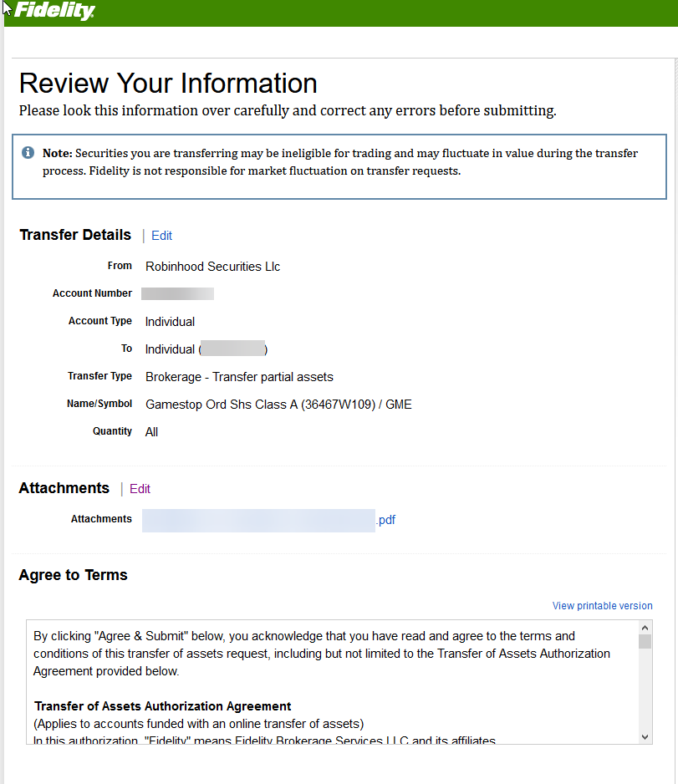Viewport: 678px width, 784px height.
Task: Click the 'Quantity' label
Action: [113, 431]
